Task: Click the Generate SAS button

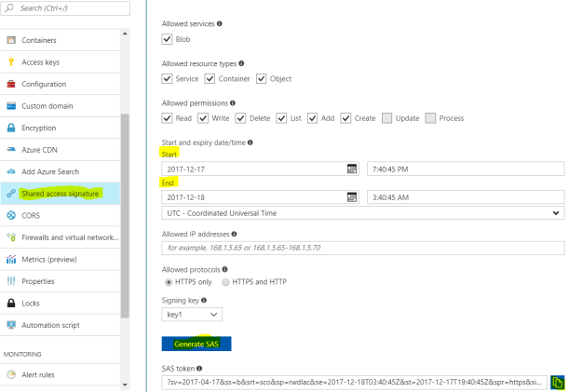Action: [x=196, y=344]
